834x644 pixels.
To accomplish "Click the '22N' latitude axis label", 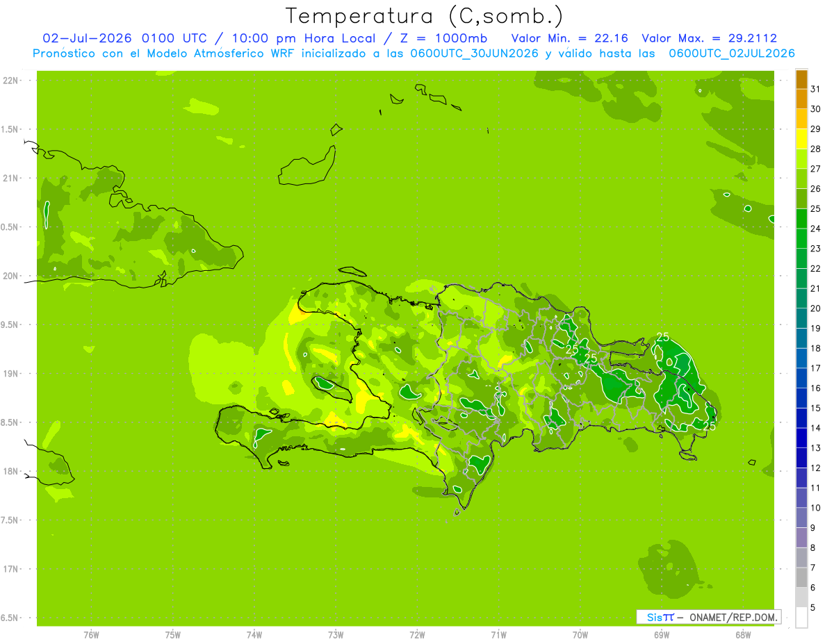I will click(10, 81).
